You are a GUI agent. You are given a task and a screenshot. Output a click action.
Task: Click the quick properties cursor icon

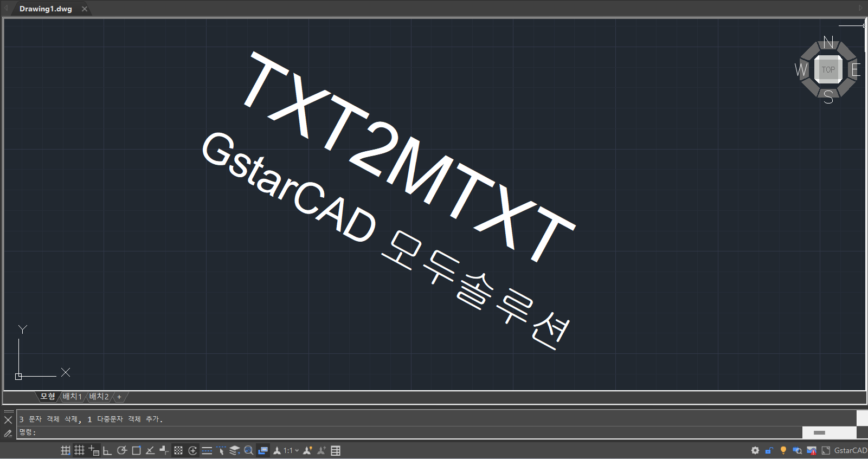click(221, 450)
